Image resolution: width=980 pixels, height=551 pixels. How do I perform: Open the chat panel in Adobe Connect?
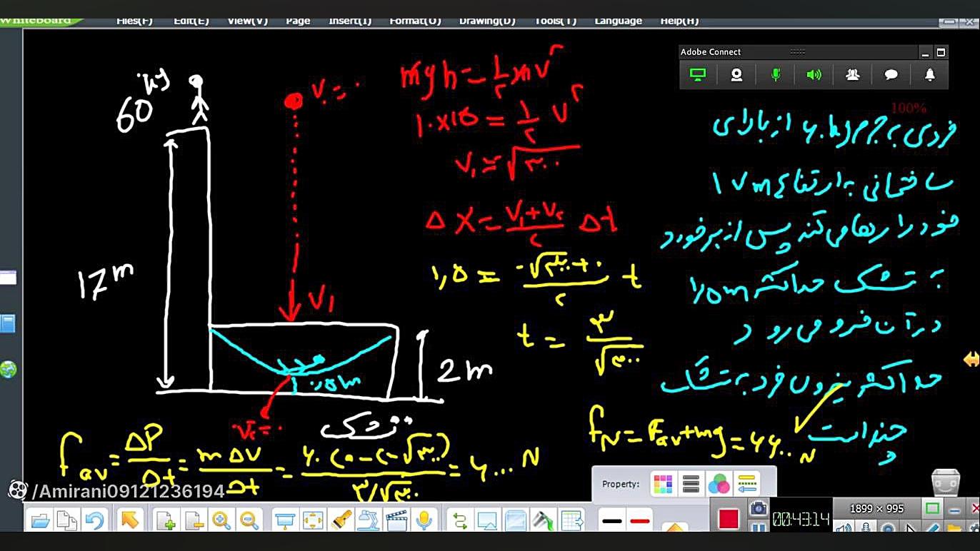click(x=891, y=75)
